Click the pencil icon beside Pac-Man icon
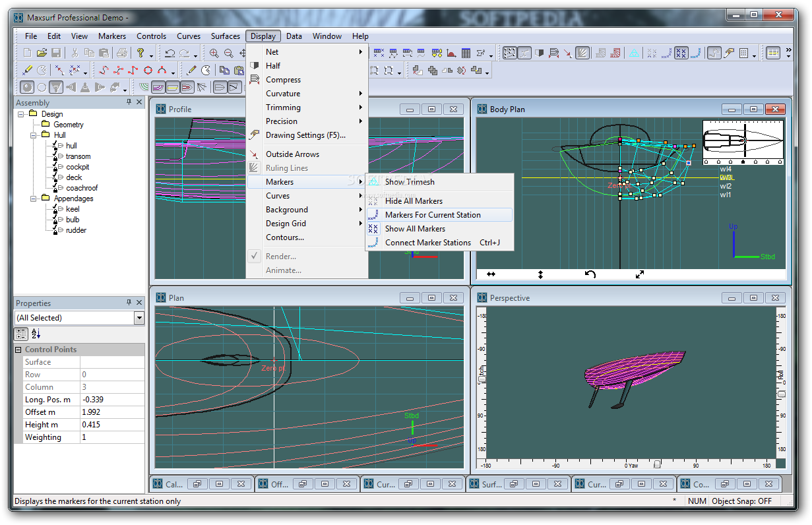 click(x=192, y=70)
